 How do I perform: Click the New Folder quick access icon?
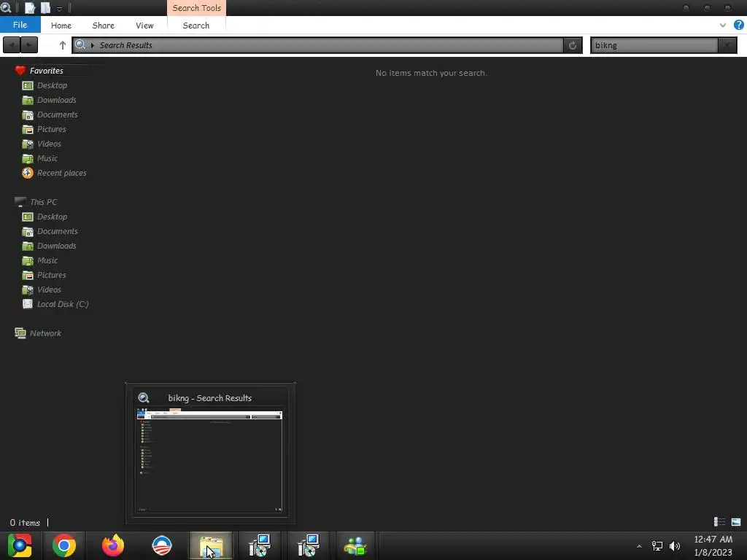[45, 8]
